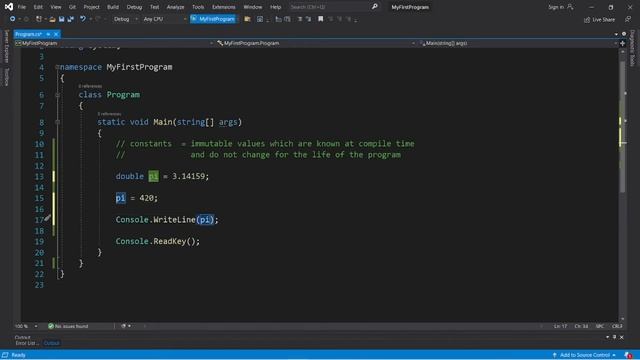Screen dimensions: 640x360
Task: Start debugging with MyFirstProgram run button
Action: 213,19
